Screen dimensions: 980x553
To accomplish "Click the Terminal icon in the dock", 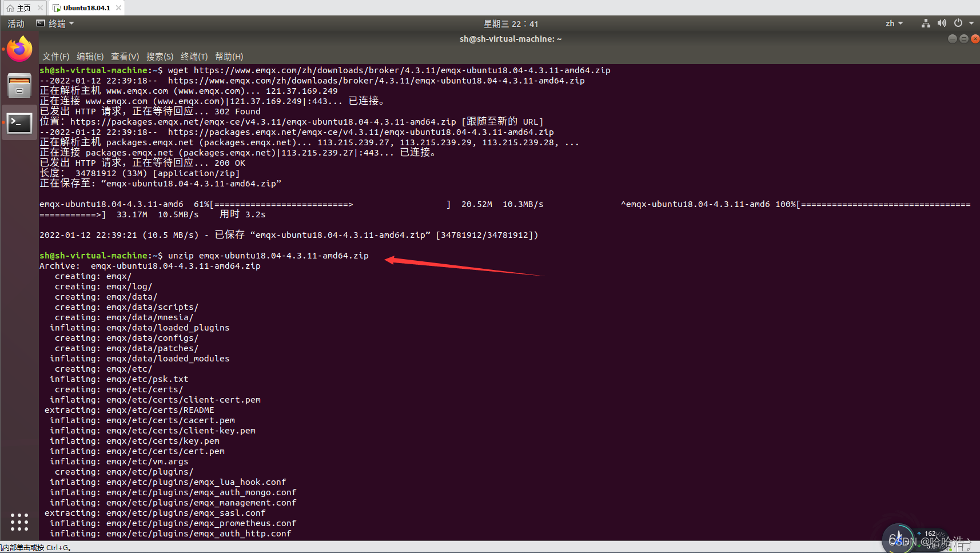I will [19, 122].
